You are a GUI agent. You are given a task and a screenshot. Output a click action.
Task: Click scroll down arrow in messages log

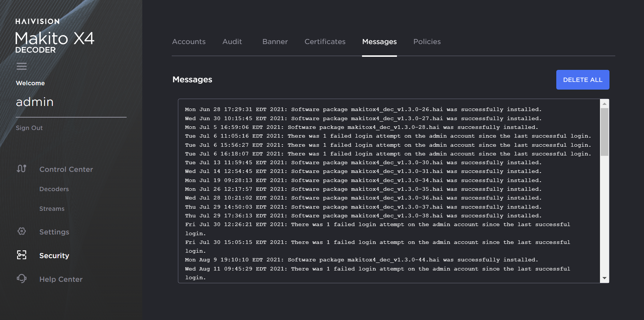point(604,278)
